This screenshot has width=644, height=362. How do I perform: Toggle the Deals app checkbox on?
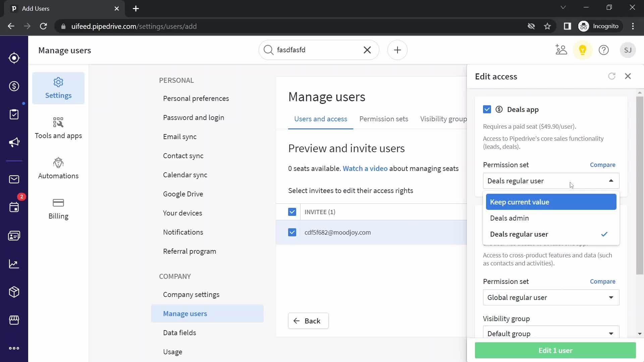pos(487,110)
